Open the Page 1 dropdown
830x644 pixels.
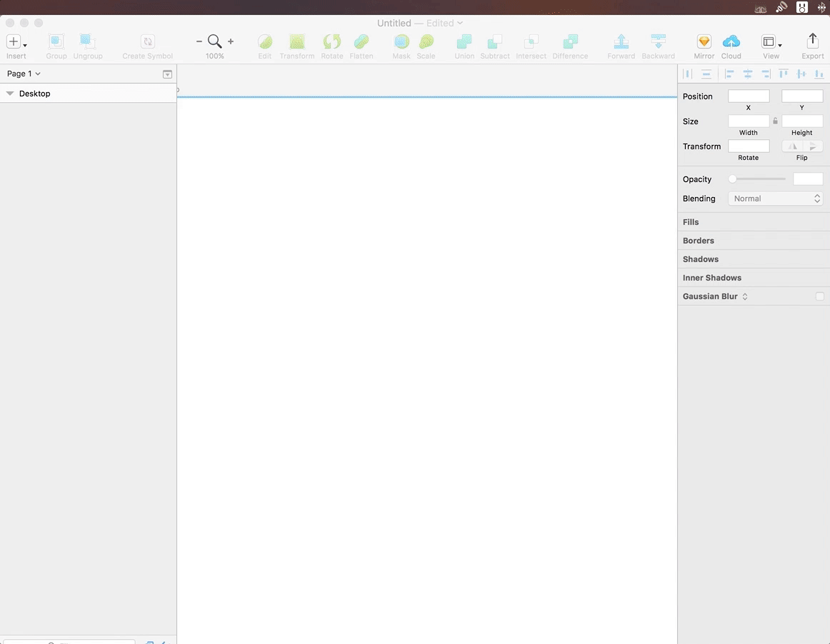point(24,74)
